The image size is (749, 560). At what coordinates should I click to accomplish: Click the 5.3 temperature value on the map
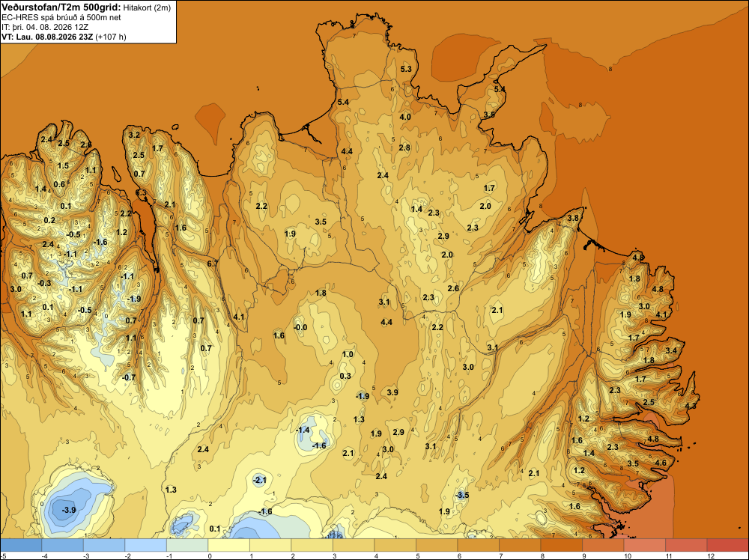[x=406, y=69]
